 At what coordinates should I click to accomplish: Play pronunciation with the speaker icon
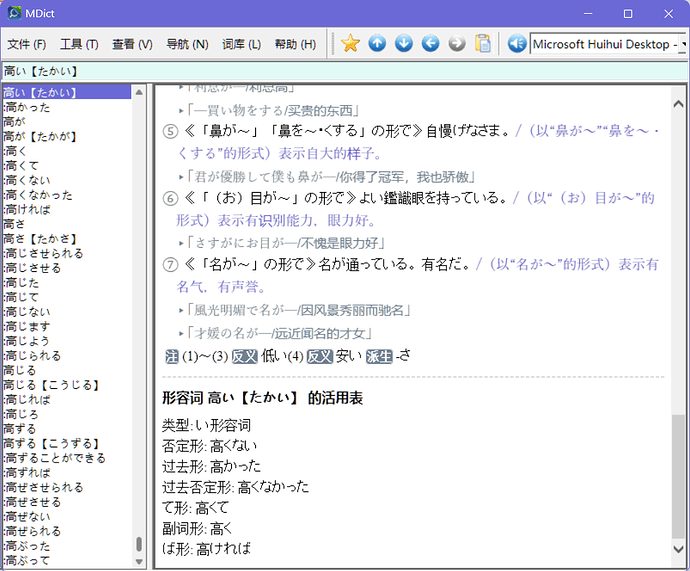pyautogui.click(x=517, y=44)
